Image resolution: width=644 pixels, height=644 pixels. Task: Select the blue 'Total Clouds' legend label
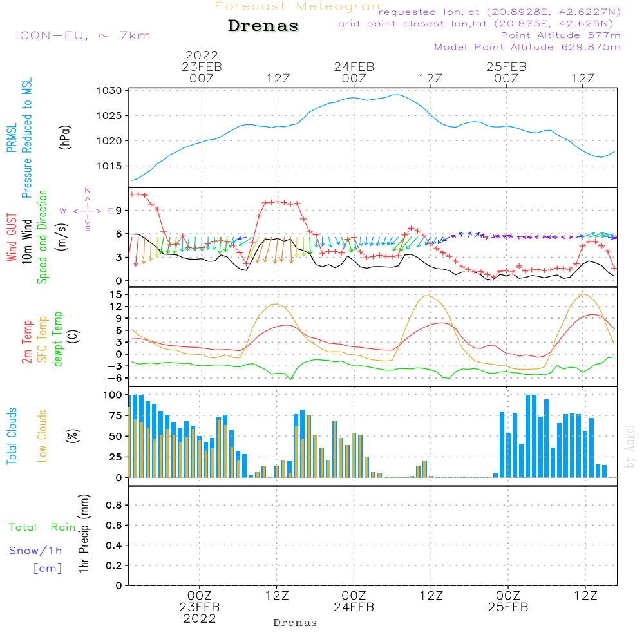(x=12, y=436)
